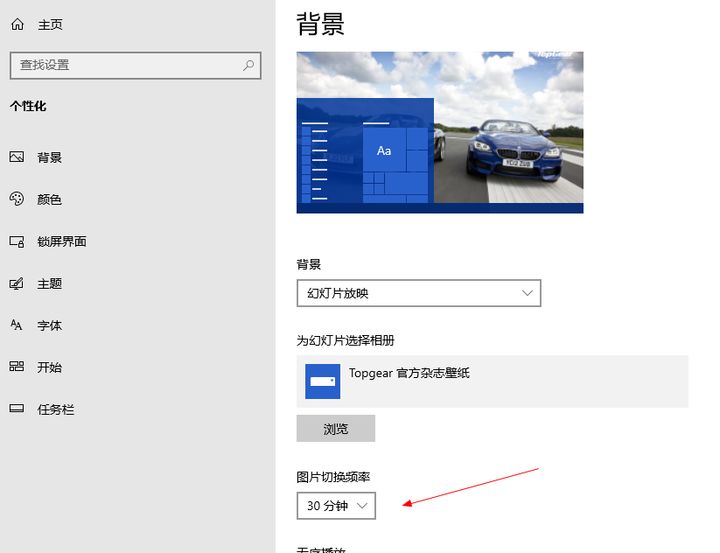Select the Topgear 官方杂志壁纸 album name

[x=409, y=373]
